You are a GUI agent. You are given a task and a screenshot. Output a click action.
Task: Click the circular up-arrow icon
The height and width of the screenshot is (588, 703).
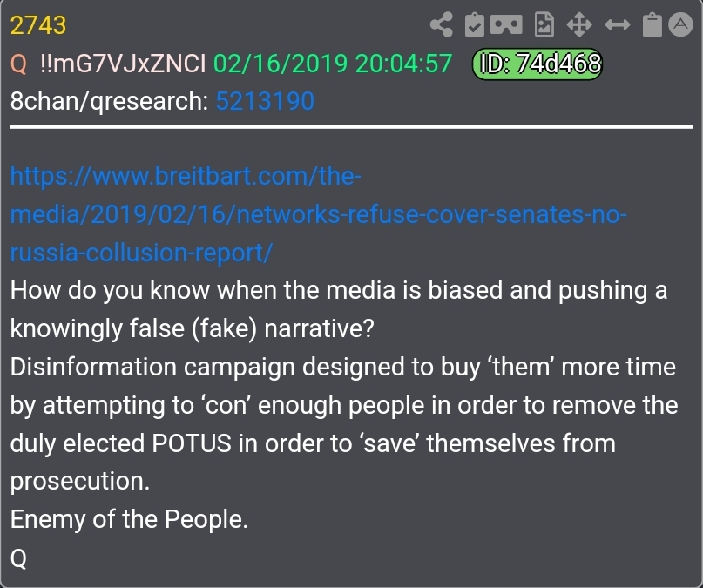[x=680, y=24]
